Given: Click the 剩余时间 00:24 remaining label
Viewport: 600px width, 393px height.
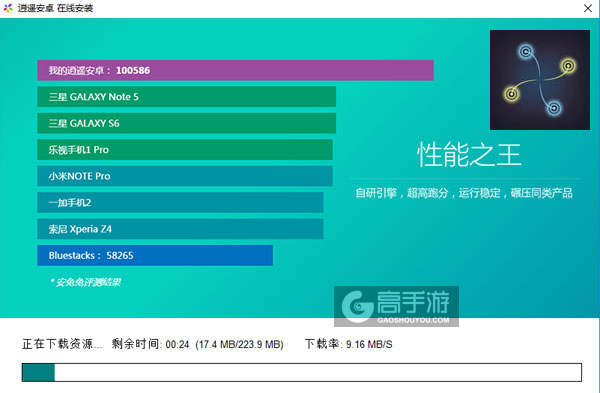Looking at the screenshot, I should [x=150, y=344].
